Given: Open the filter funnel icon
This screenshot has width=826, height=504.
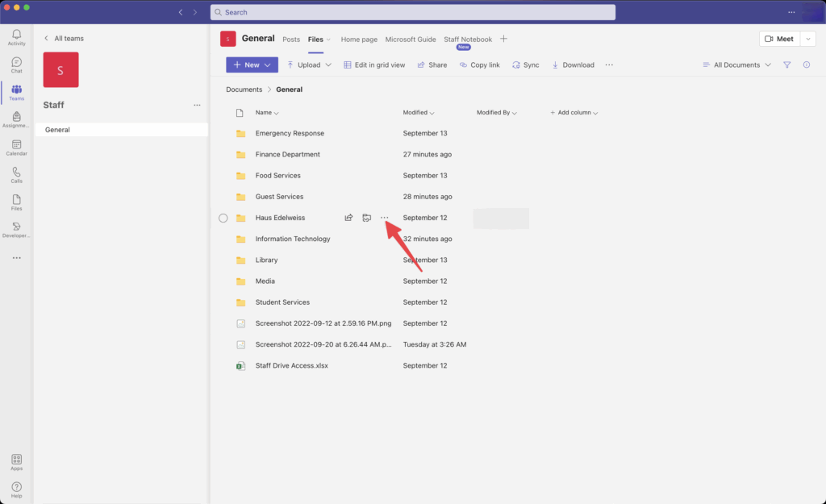Looking at the screenshot, I should tap(786, 65).
